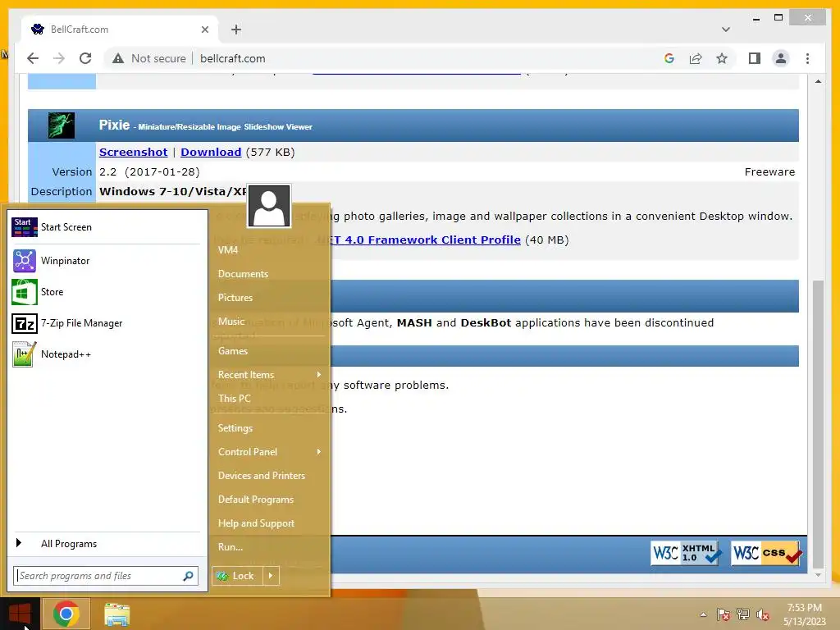Click Pixie Download link
Screen dimensions: 840x630
[211, 152]
